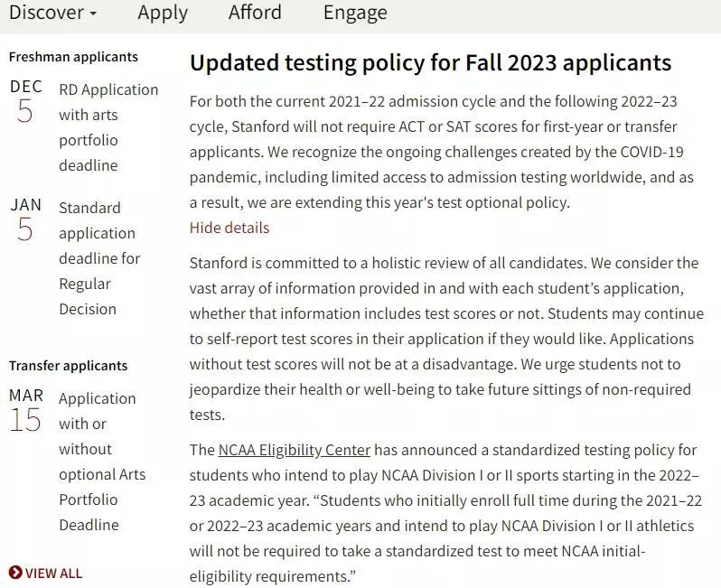The height and width of the screenshot is (588, 721).
Task: Click the paragraph about holistic review
Action: (444, 339)
